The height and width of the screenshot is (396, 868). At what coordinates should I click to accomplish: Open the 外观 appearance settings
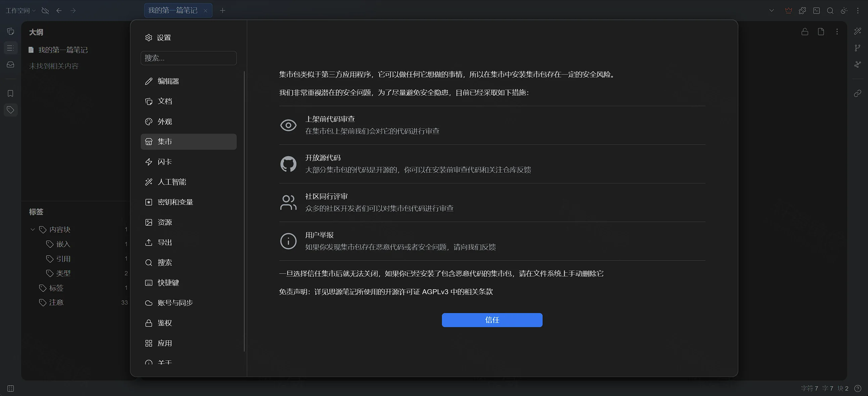pyautogui.click(x=188, y=122)
